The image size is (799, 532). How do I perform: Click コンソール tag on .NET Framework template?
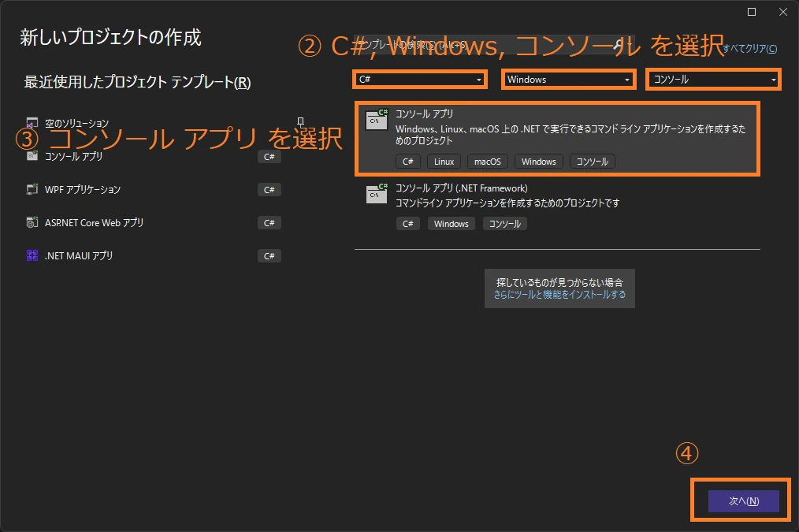[x=505, y=224]
